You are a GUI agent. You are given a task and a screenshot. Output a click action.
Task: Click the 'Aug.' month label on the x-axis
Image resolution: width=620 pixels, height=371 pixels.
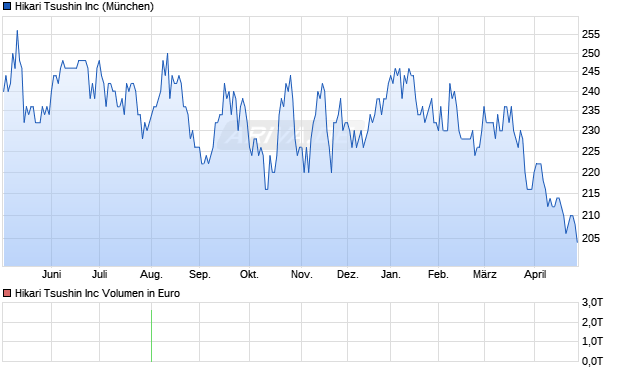coord(151,274)
